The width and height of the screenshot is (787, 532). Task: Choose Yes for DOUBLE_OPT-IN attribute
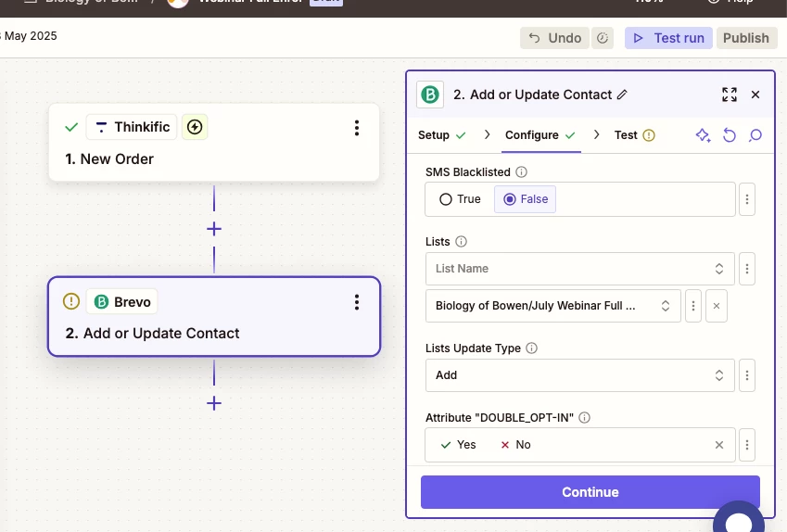coord(458,445)
